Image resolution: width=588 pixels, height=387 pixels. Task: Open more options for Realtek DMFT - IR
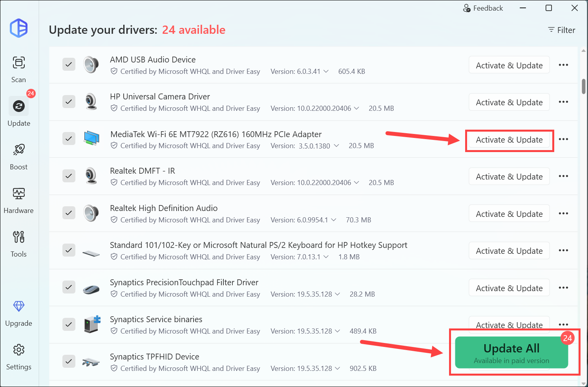click(x=563, y=176)
